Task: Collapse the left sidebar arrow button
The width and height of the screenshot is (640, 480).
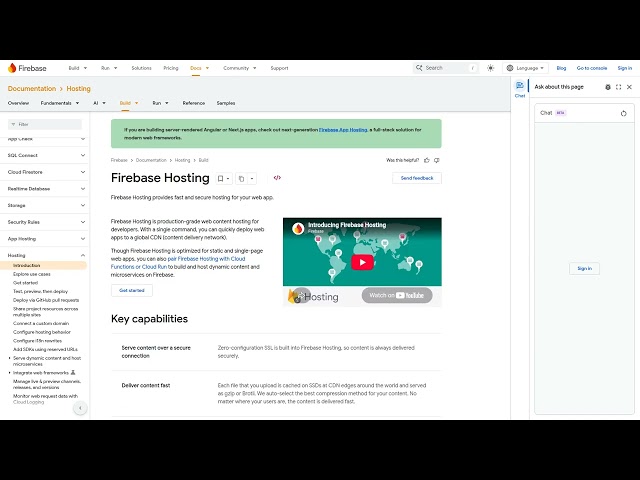Action: [x=80, y=408]
